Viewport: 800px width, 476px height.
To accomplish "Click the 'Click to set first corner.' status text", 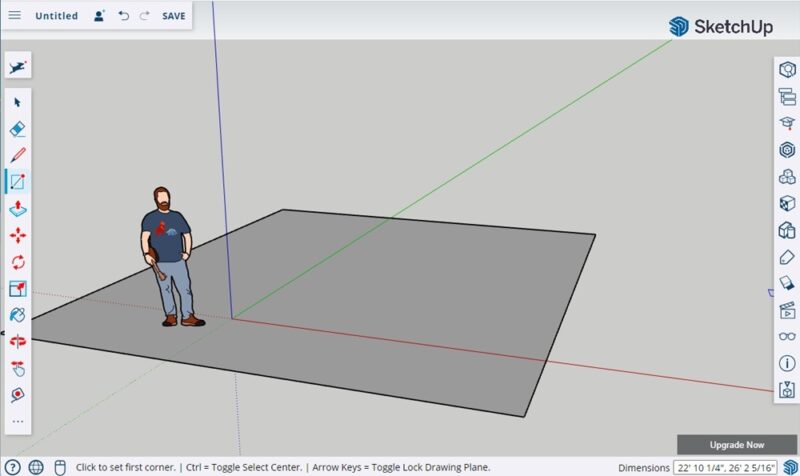I will (126, 467).
